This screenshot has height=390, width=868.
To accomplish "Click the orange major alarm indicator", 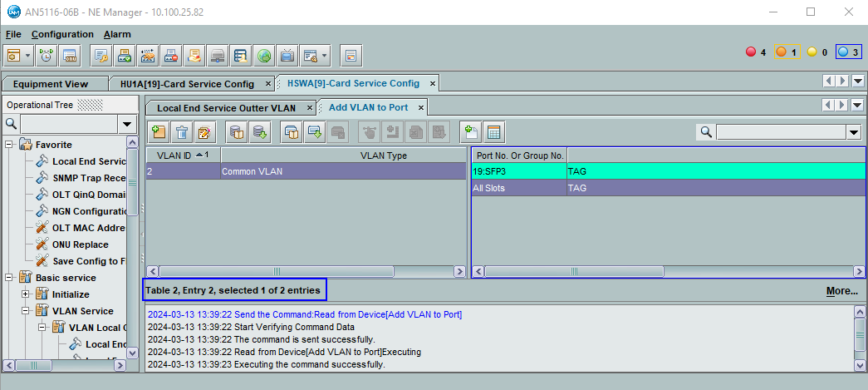I will coord(786,52).
